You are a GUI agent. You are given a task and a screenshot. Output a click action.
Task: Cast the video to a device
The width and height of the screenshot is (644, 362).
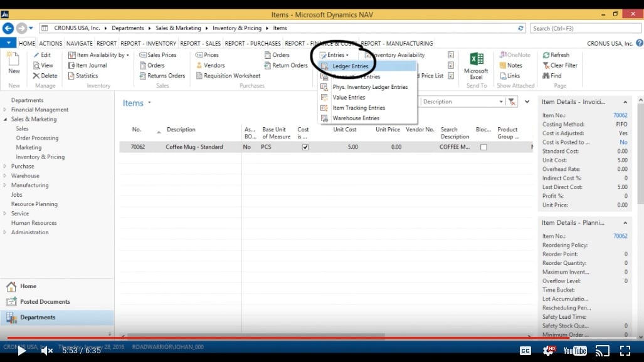[x=603, y=351]
